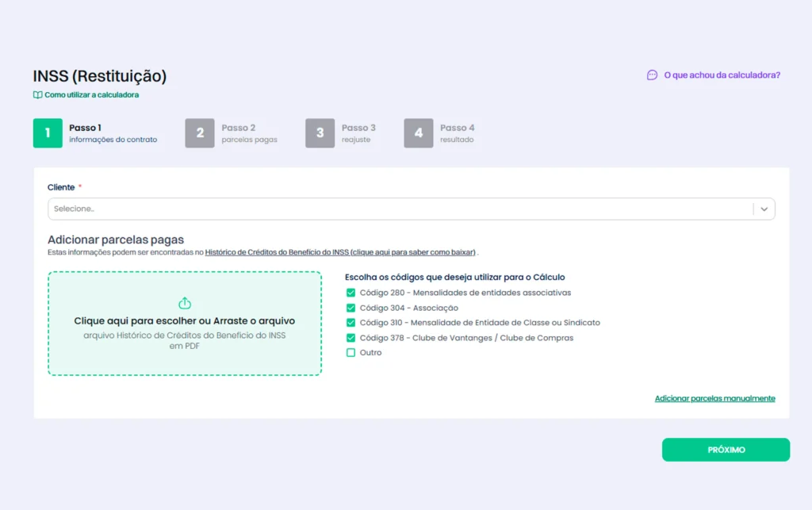Expand the Cliente dropdown chevron
812x510 pixels.
click(x=764, y=209)
